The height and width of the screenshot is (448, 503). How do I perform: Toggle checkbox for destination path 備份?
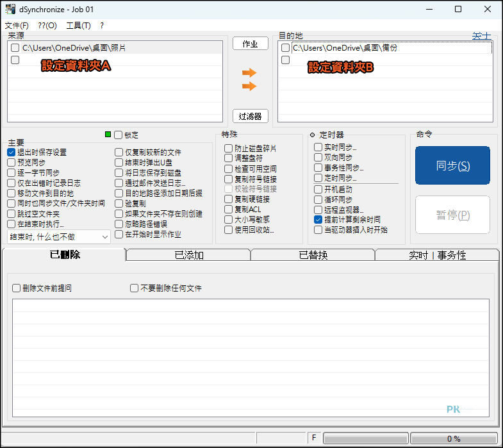tap(286, 48)
